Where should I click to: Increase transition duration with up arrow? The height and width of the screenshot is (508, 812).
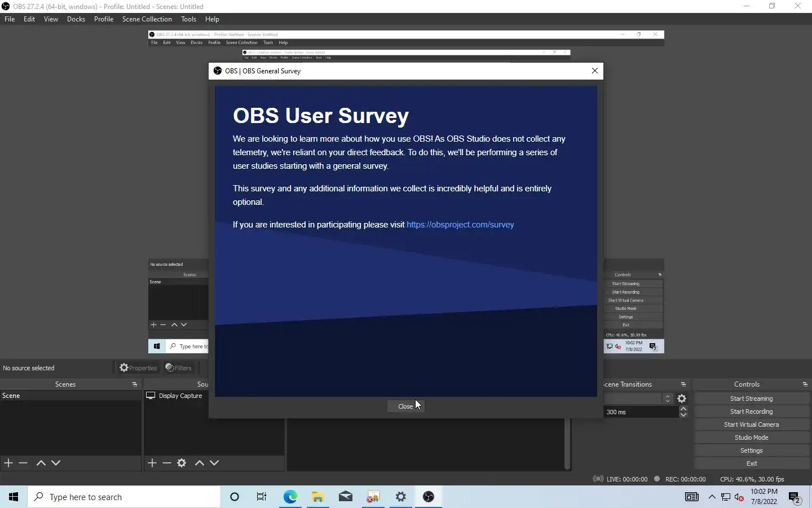click(x=683, y=409)
